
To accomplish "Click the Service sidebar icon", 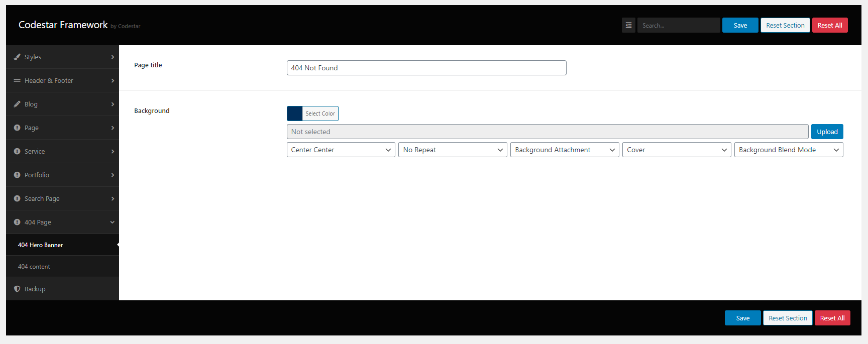I will 17,151.
